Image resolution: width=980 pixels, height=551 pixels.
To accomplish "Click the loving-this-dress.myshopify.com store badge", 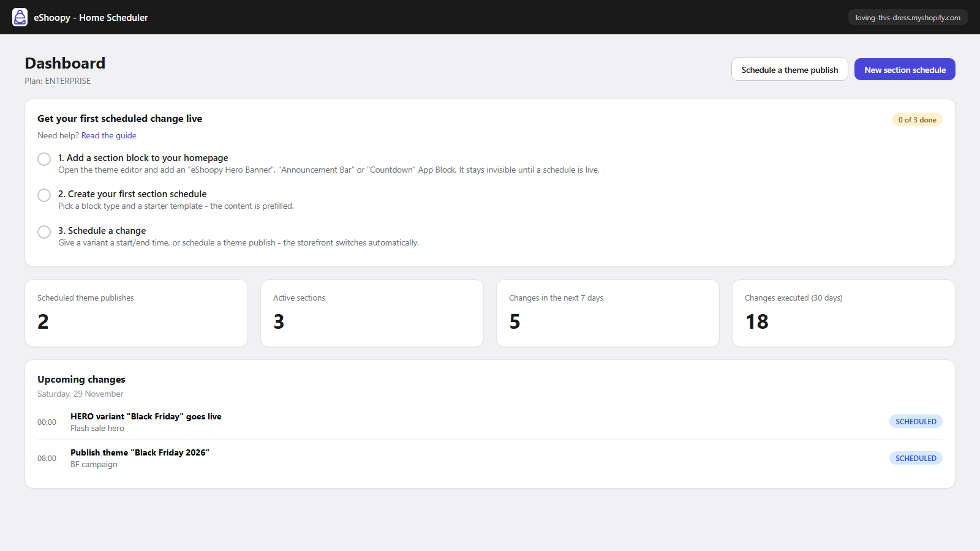I will click(908, 18).
